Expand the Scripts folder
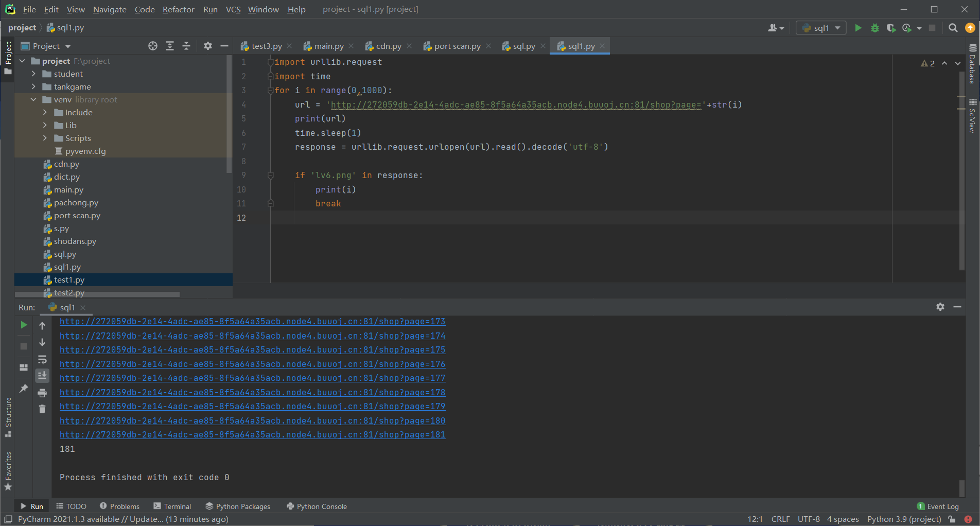Screen dimensions: 980x526 click(45, 138)
